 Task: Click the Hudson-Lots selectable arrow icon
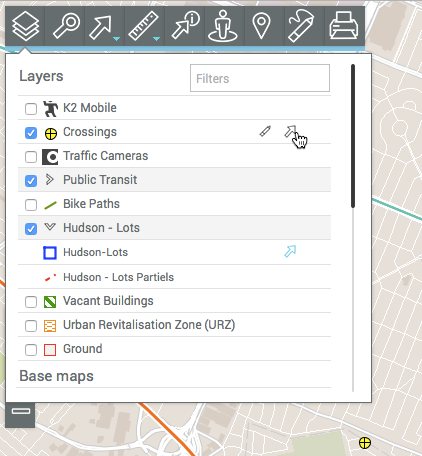[290, 251]
